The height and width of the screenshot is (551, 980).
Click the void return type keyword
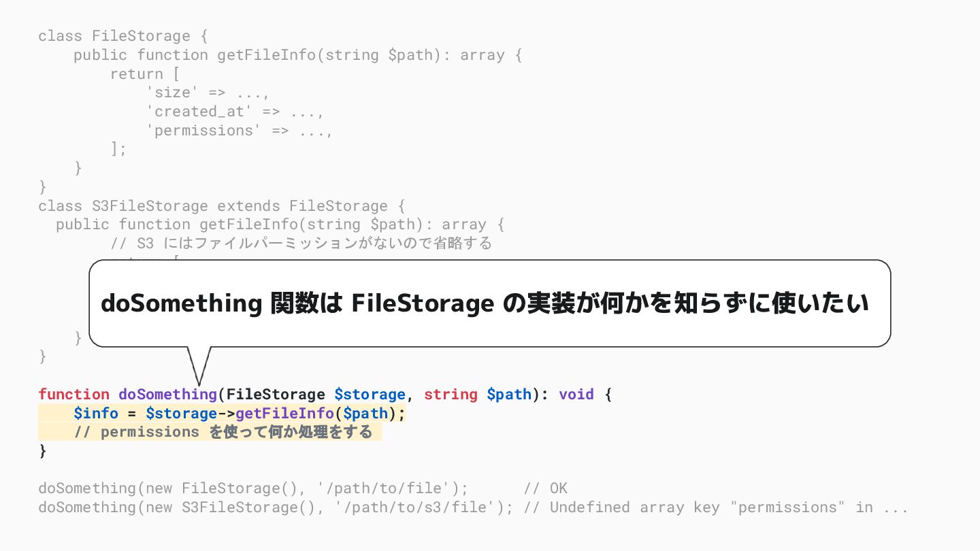pos(576,395)
